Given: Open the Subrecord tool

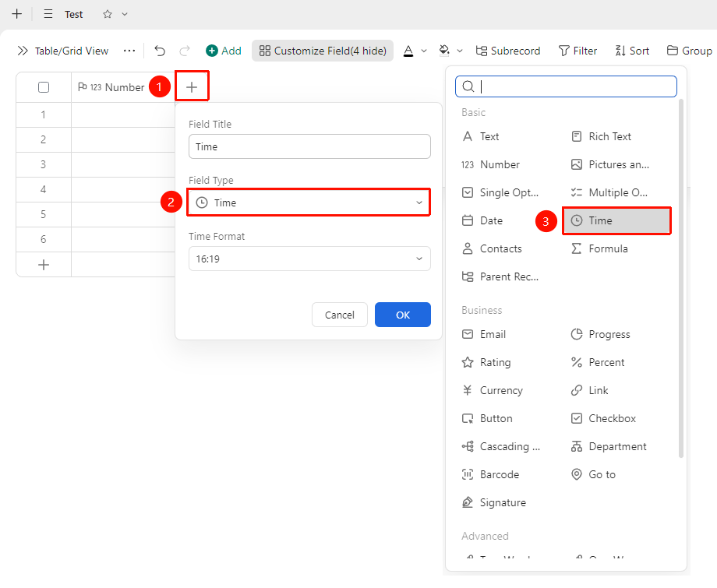Looking at the screenshot, I should (x=508, y=51).
